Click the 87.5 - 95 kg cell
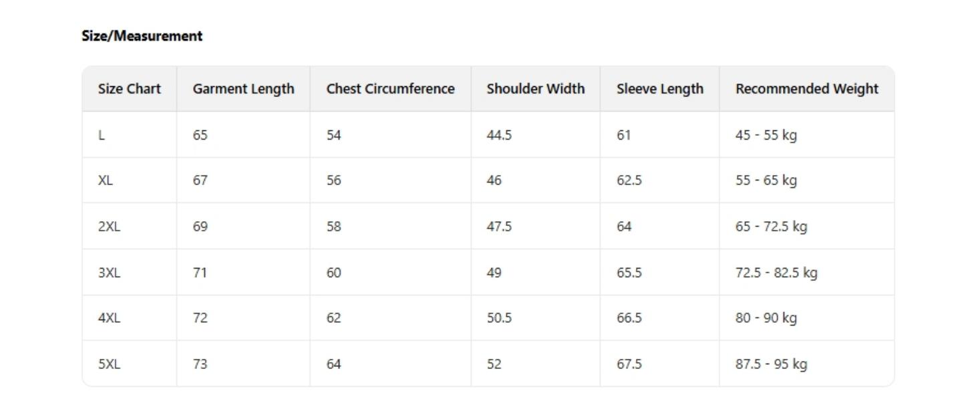This screenshot has height=401, width=980. pos(771,364)
